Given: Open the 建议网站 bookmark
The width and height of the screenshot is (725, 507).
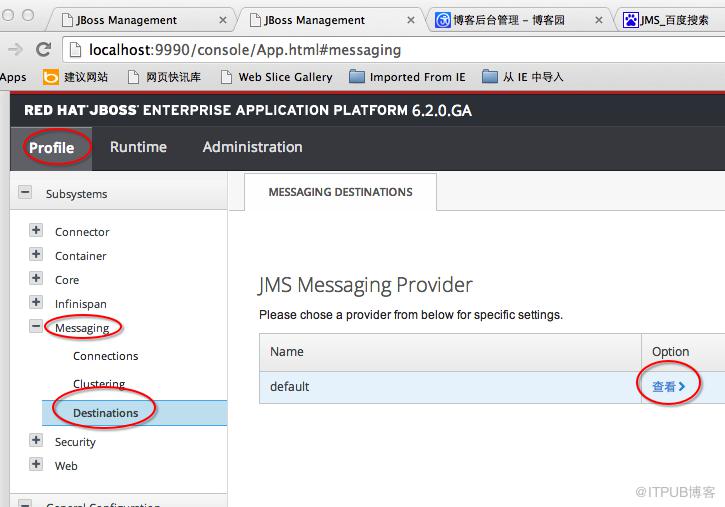Looking at the screenshot, I should [x=75, y=77].
